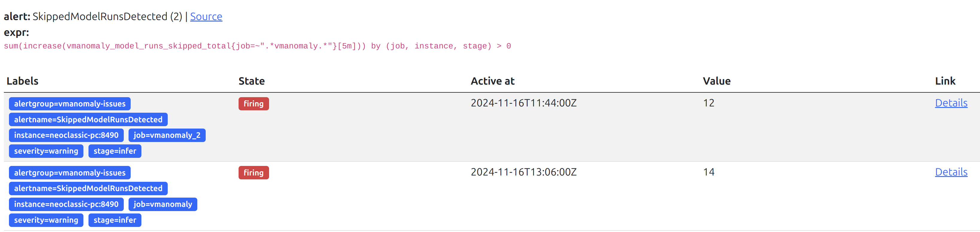
Task: Open Details link for vmanomaly_2 alert
Action: (x=951, y=103)
